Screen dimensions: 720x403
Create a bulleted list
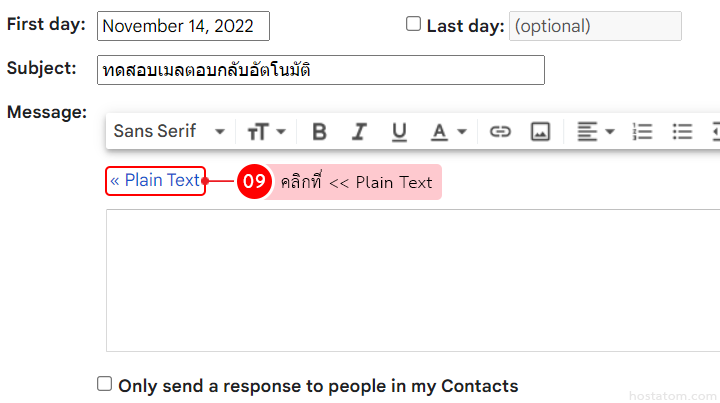[x=682, y=131]
